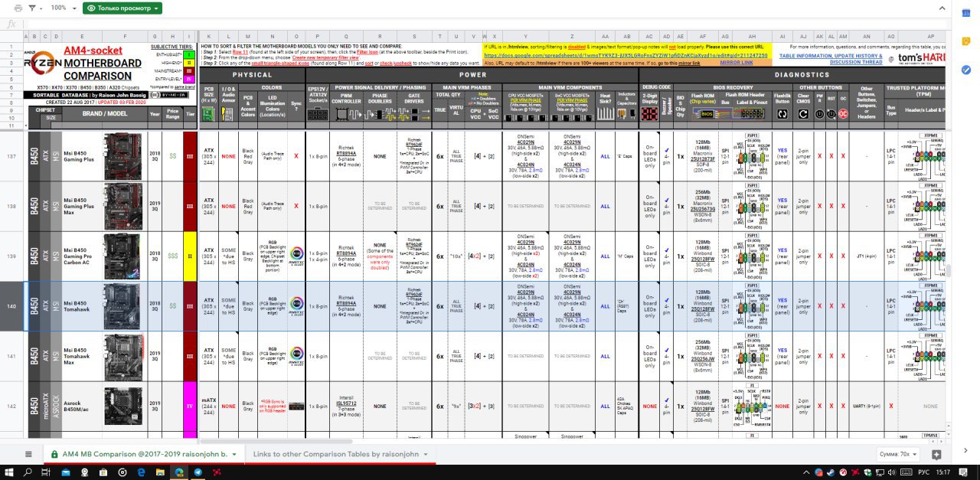The height and width of the screenshot is (480, 980).
Task: Open the docs.google.com spreadsheet URL link
Action: tap(626, 55)
